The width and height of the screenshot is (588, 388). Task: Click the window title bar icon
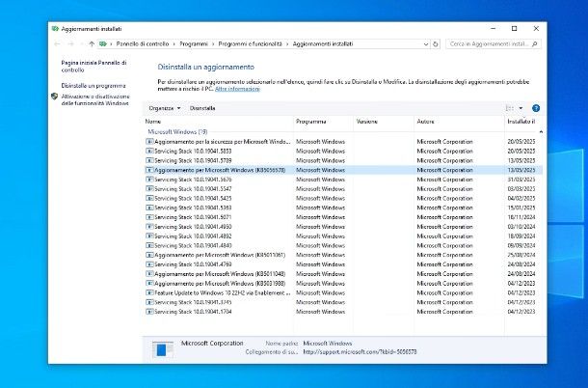[55, 29]
